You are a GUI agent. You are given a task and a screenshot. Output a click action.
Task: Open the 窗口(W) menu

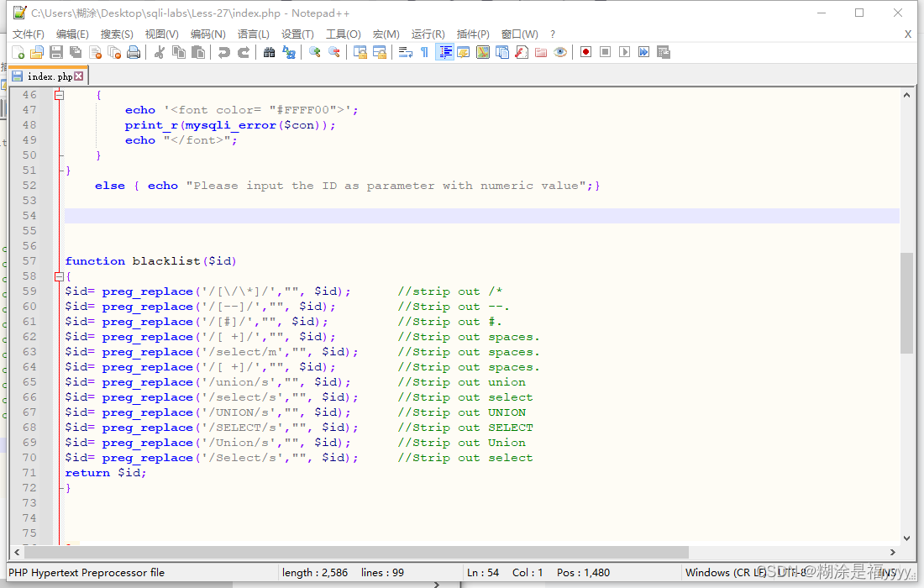(520, 34)
